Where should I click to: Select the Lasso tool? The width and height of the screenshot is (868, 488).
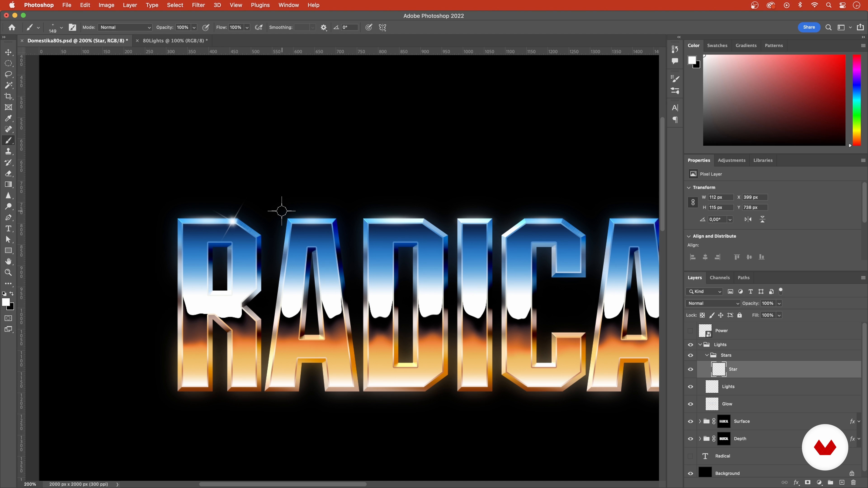[x=8, y=74]
